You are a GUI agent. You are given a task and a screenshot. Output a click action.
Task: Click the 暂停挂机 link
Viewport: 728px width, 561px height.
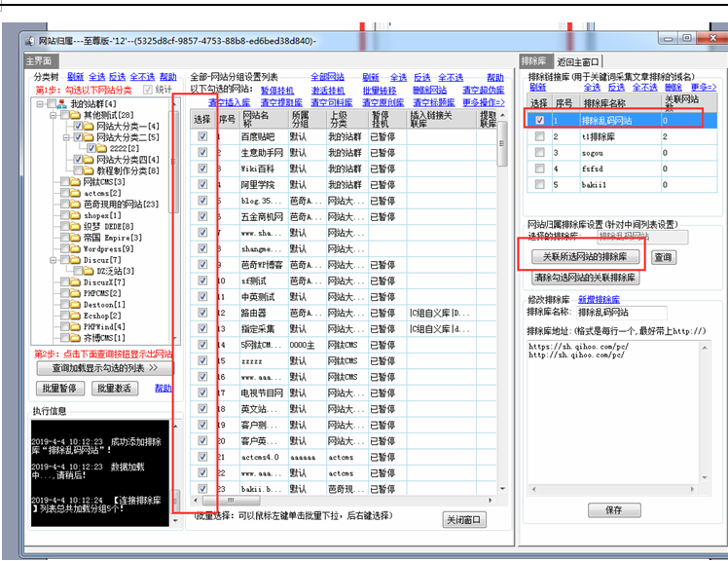coord(276,91)
